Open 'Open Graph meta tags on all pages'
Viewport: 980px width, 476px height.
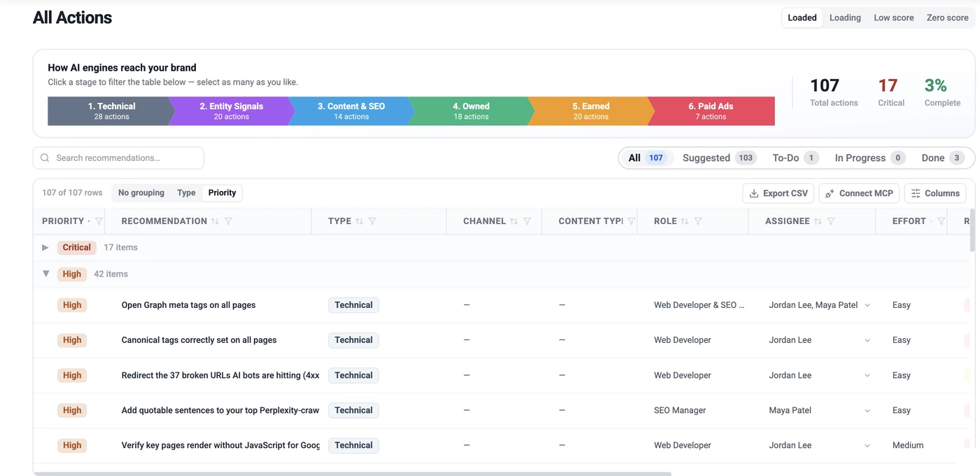pos(188,305)
